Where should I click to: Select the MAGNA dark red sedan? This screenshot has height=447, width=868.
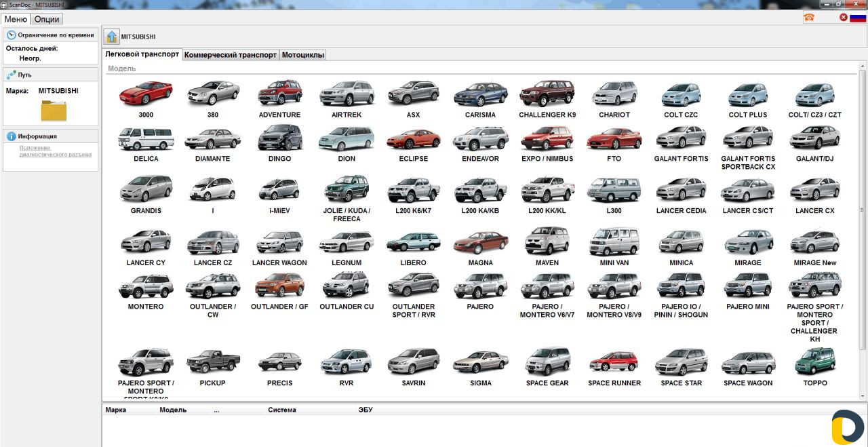pos(480,242)
